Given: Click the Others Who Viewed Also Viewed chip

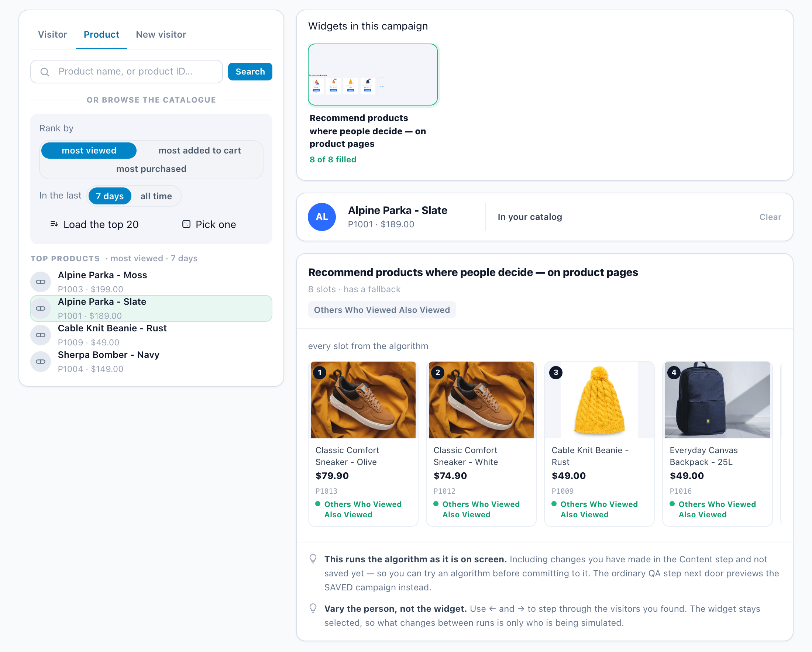Looking at the screenshot, I should (x=382, y=310).
